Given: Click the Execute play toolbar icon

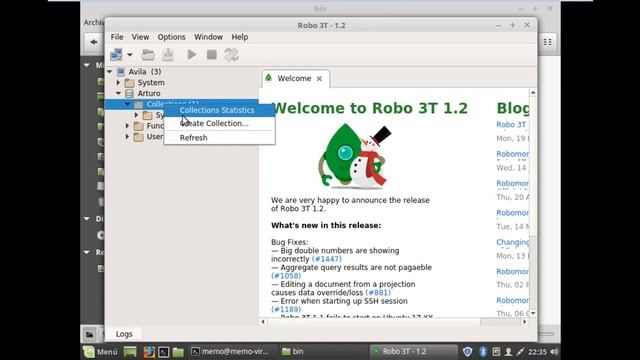Looking at the screenshot, I should coord(191,55).
